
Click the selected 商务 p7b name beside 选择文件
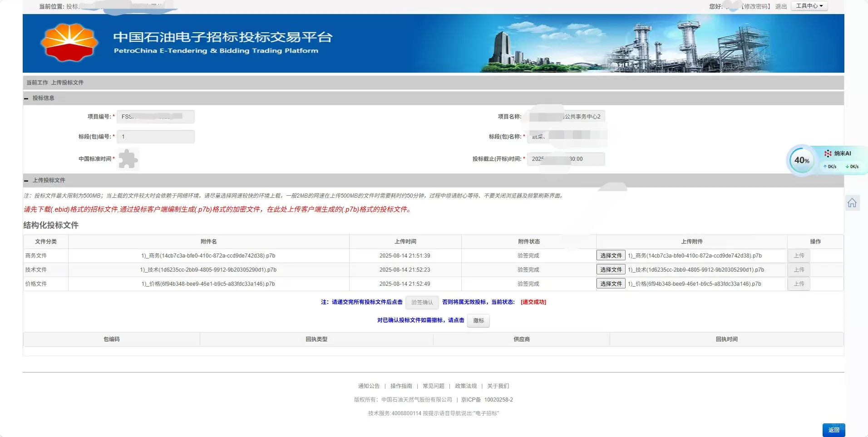[695, 256]
